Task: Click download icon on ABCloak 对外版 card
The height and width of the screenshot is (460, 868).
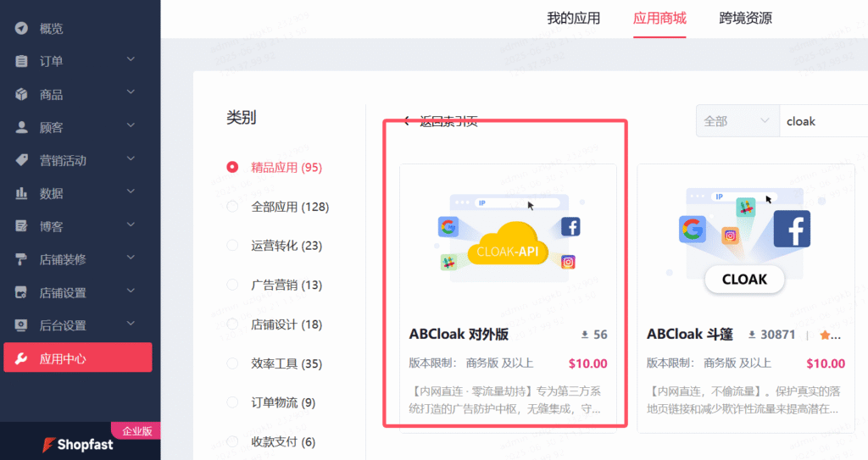Action: [585, 335]
